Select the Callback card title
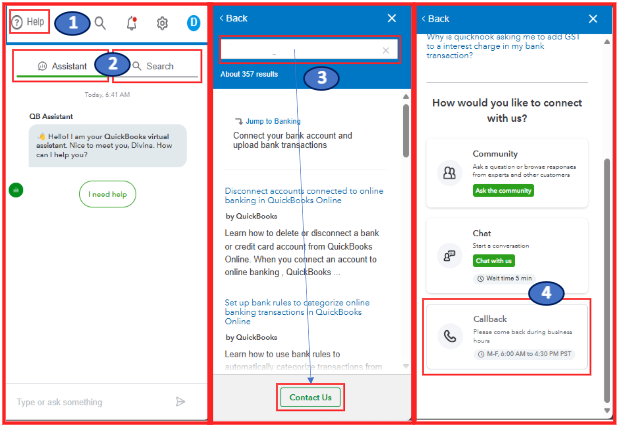The image size is (618, 426). pyautogui.click(x=490, y=319)
